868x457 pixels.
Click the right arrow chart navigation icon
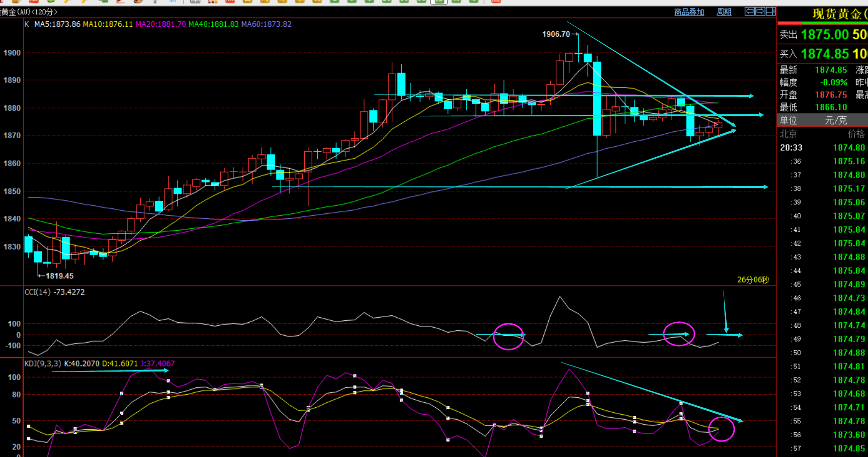pos(760,11)
